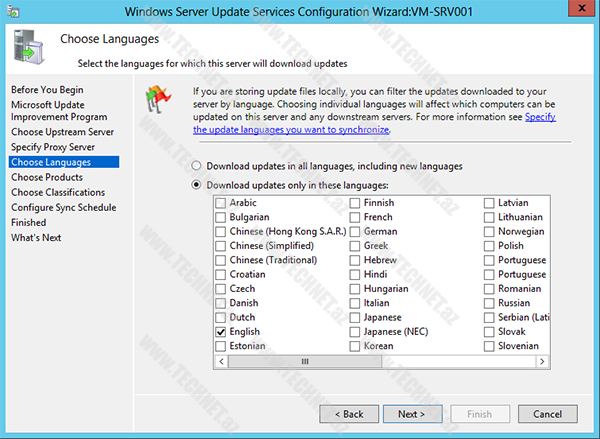The height and width of the screenshot is (439, 600).
Task: Check the Dutch checkbox
Action: tap(220, 318)
